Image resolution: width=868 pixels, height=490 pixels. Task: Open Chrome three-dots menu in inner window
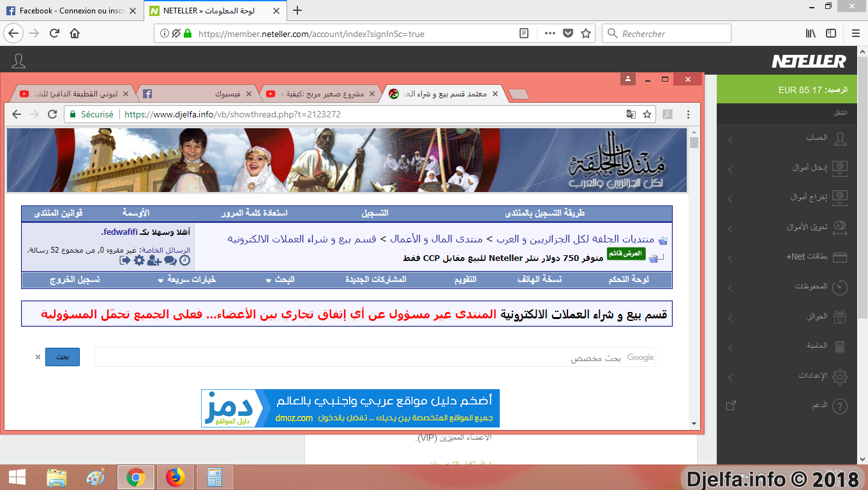[x=688, y=114]
